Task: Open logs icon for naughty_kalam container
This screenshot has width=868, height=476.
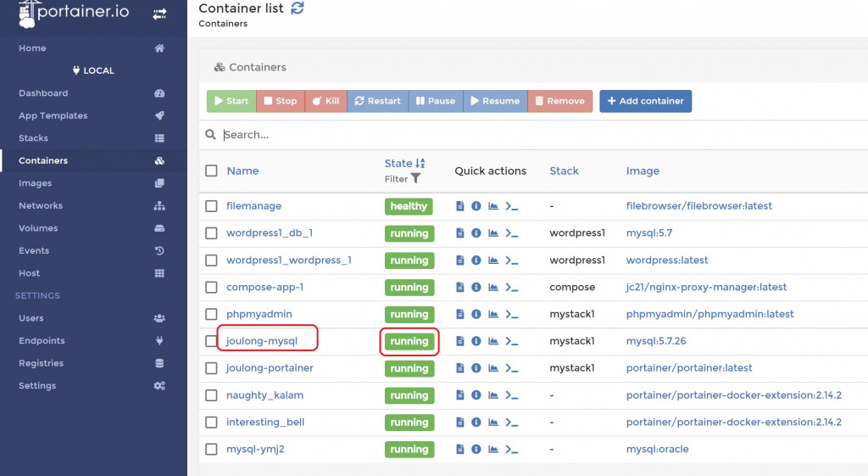Action: 459,395
